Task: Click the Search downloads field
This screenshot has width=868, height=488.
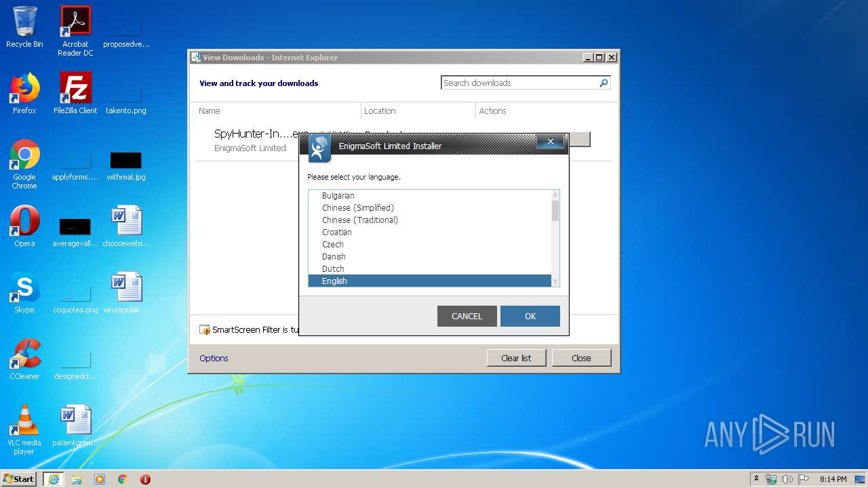Action: (519, 83)
